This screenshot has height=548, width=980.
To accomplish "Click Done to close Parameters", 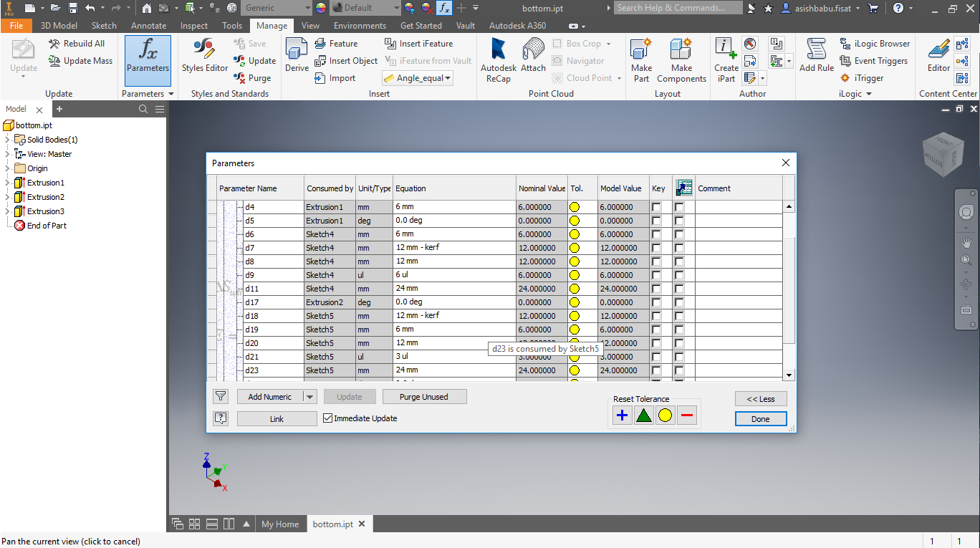I will 761,419.
